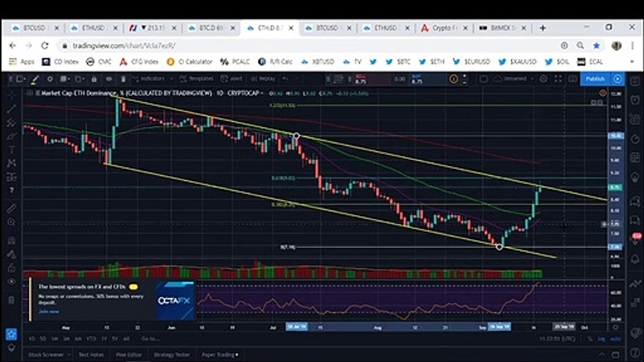Reload the page with the browser refresh icon
The width and height of the screenshot is (644, 362).
45,45
